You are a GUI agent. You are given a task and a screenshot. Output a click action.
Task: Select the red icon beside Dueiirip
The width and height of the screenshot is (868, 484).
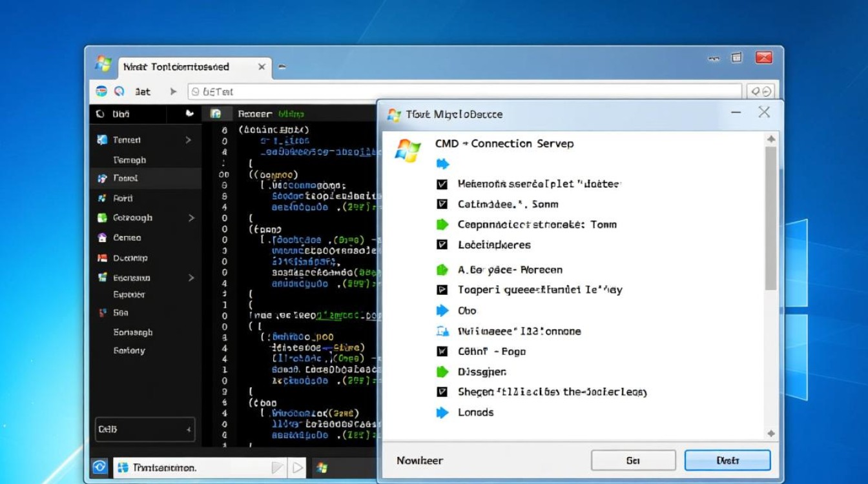pos(102,257)
